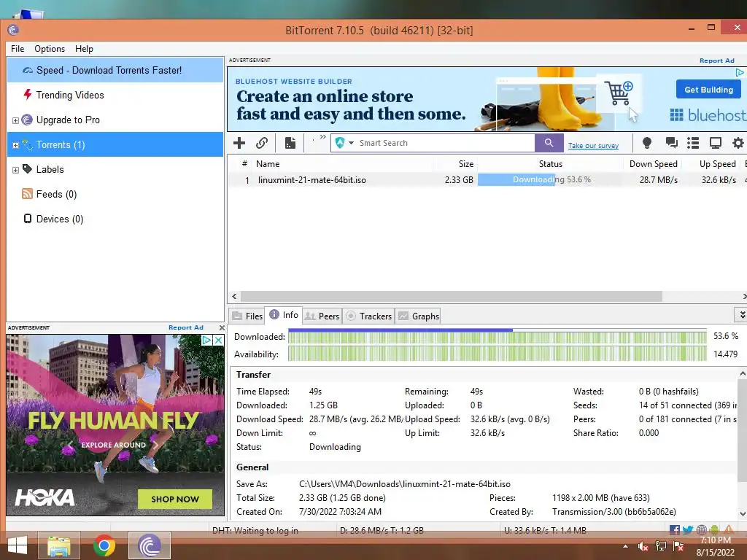
Task: Sort torrents by the Size column header
Action: pyautogui.click(x=466, y=164)
